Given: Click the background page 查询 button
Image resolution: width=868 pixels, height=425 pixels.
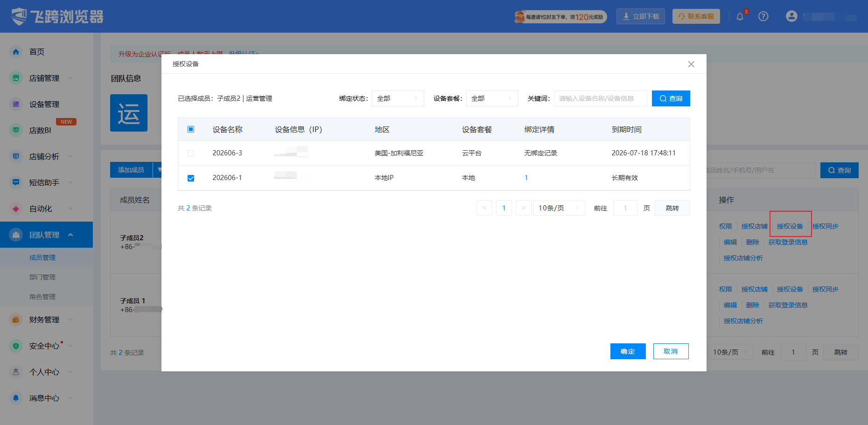Looking at the screenshot, I should (x=839, y=170).
